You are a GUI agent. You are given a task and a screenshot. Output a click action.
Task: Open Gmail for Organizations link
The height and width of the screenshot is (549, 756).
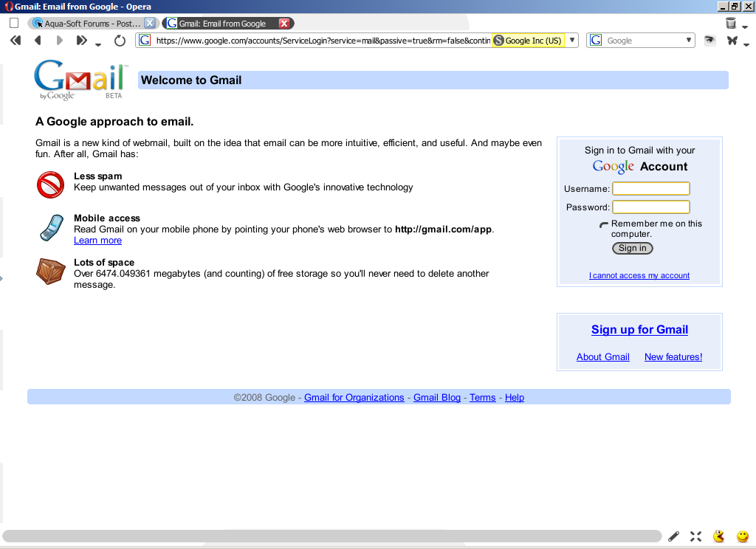pyautogui.click(x=354, y=397)
